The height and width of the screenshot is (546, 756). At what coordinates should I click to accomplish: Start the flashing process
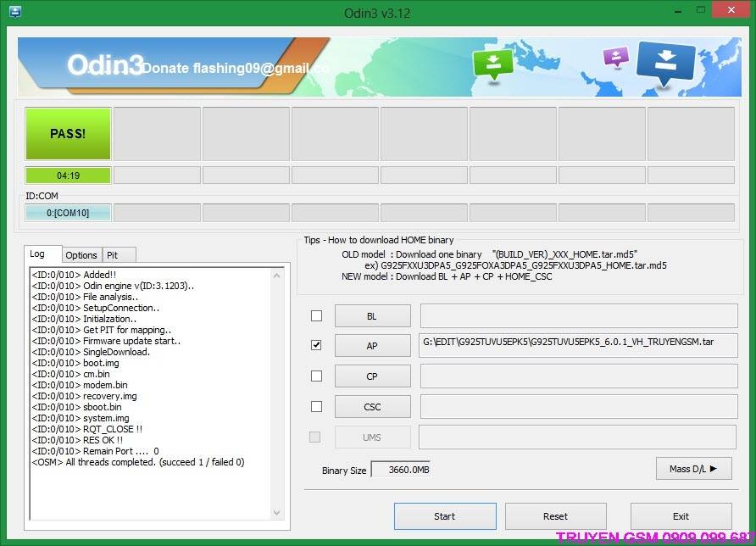click(445, 516)
